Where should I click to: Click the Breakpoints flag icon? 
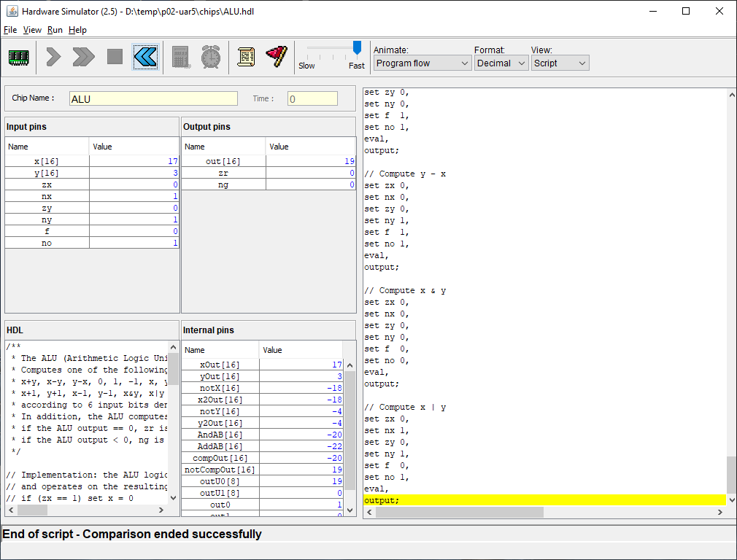[x=277, y=57]
